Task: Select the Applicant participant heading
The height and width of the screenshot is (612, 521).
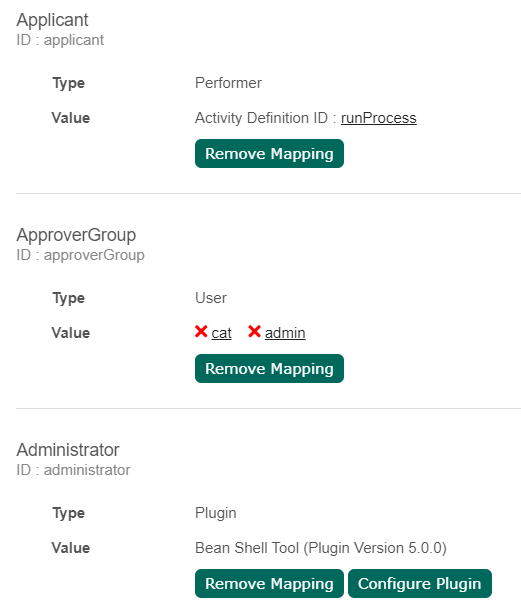Action: point(52,20)
